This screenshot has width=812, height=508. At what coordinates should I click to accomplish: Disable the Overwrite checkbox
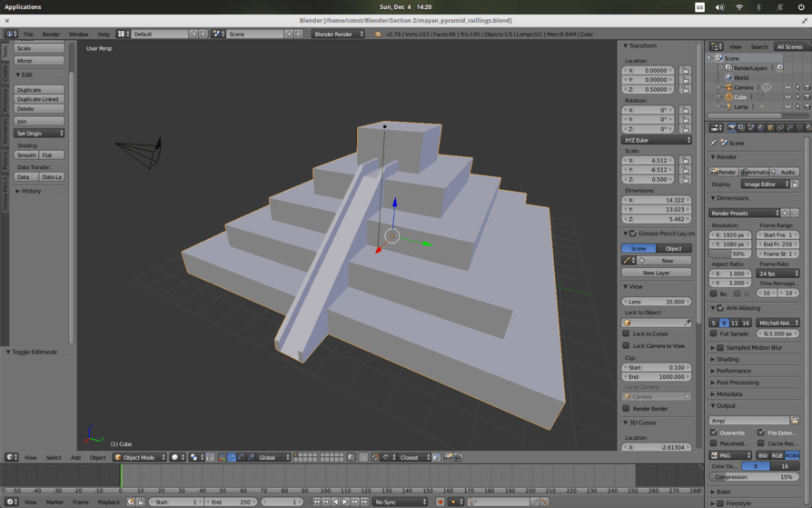coord(714,433)
